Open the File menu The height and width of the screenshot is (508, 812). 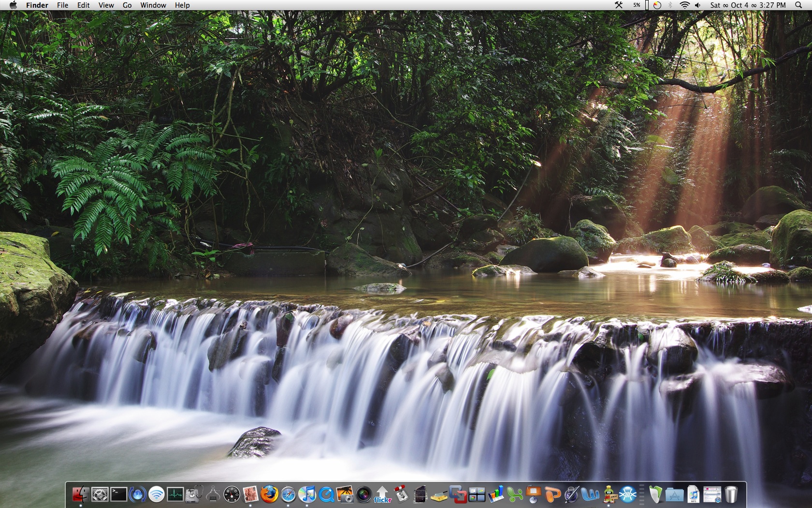(x=62, y=5)
